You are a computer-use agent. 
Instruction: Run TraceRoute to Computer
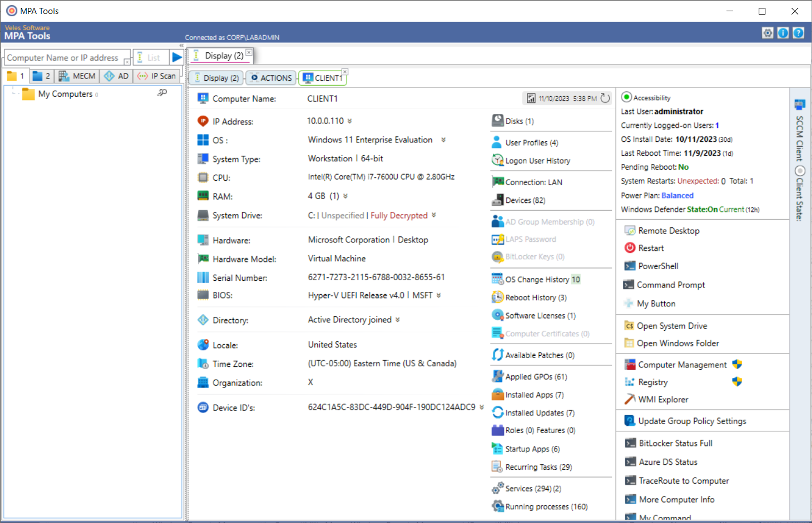[677, 480]
